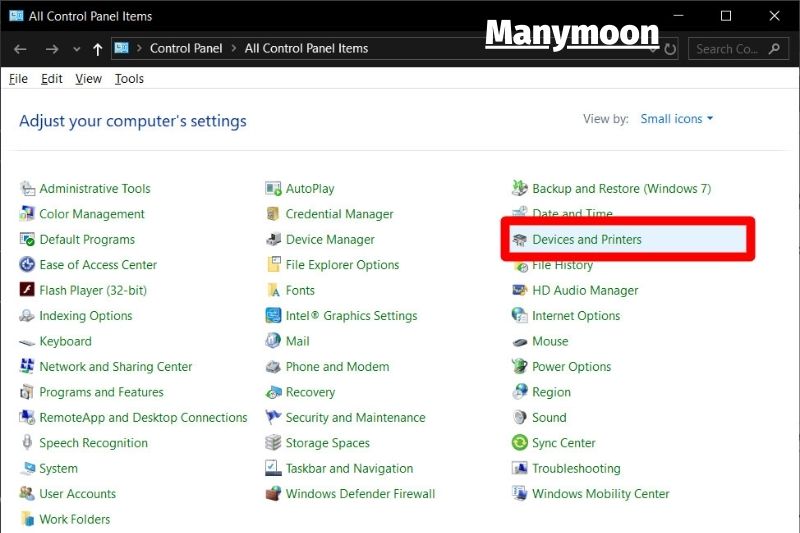
Task: Expand the View by Small icons dropdown
Action: (x=677, y=119)
